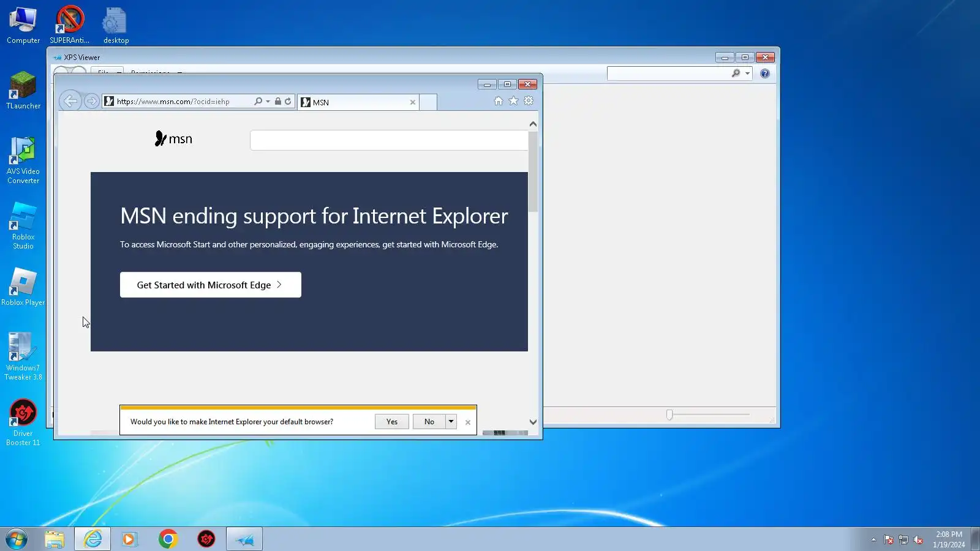Select the Roblox Studio shortcut

tap(23, 226)
